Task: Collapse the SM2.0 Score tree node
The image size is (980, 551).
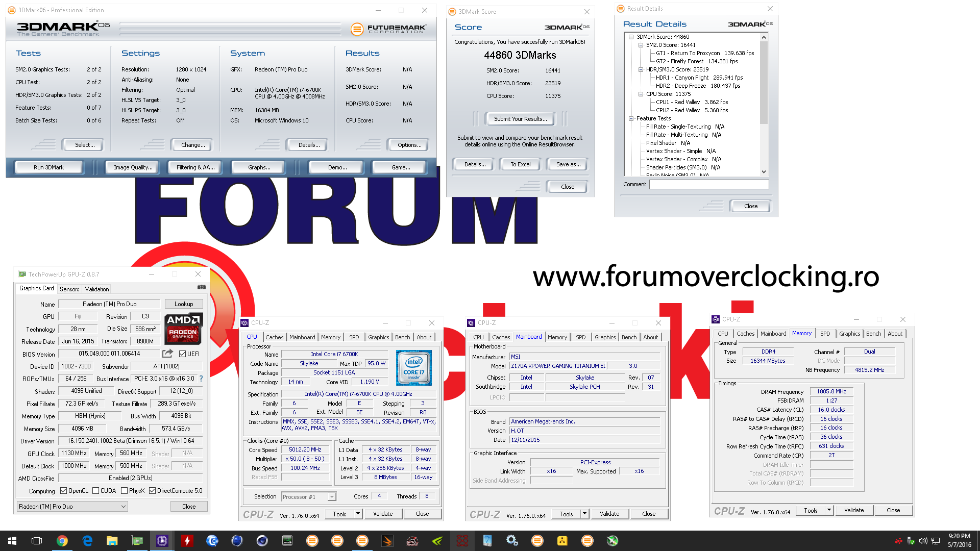Action: point(641,45)
